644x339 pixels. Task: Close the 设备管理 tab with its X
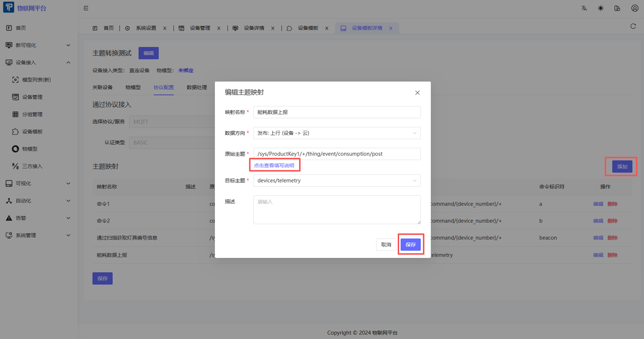point(219,28)
